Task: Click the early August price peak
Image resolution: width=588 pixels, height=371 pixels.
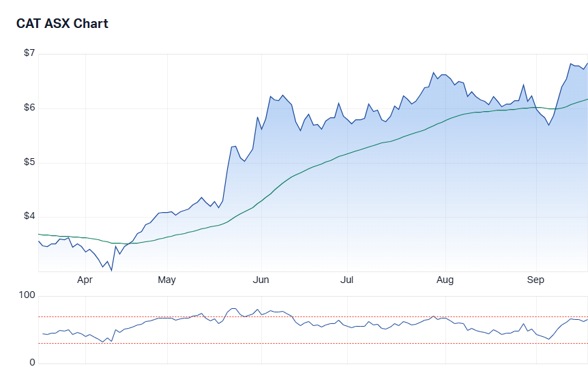Action: coord(433,72)
